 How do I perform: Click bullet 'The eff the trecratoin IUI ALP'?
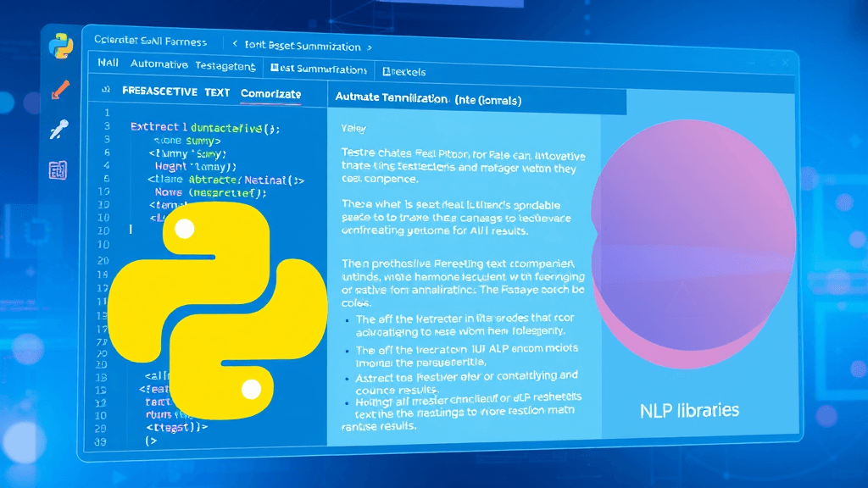coord(467,355)
